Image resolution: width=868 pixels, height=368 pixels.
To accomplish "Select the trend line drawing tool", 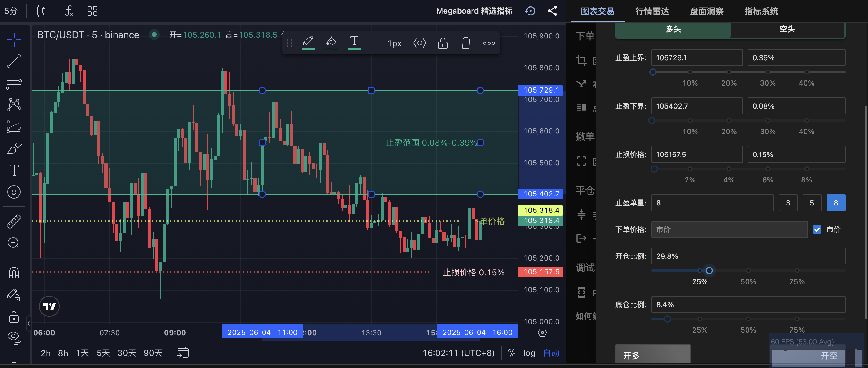I will (14, 61).
